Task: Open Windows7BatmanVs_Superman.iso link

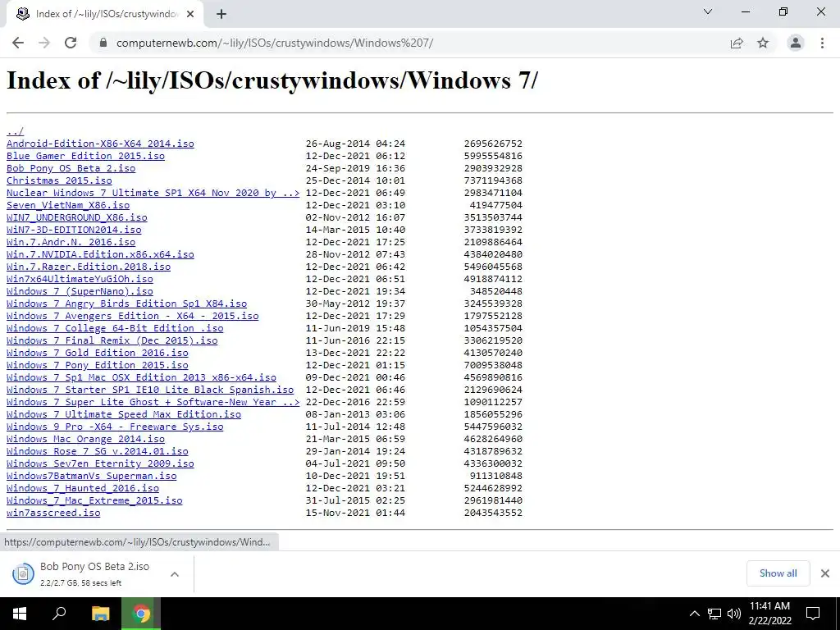Action: (92, 477)
